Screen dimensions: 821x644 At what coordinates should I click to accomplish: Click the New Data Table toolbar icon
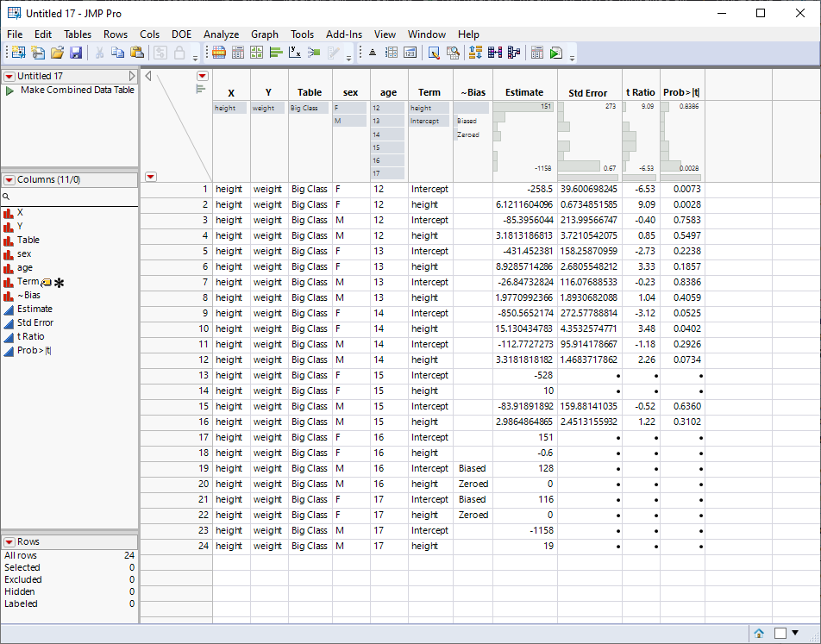(17, 53)
